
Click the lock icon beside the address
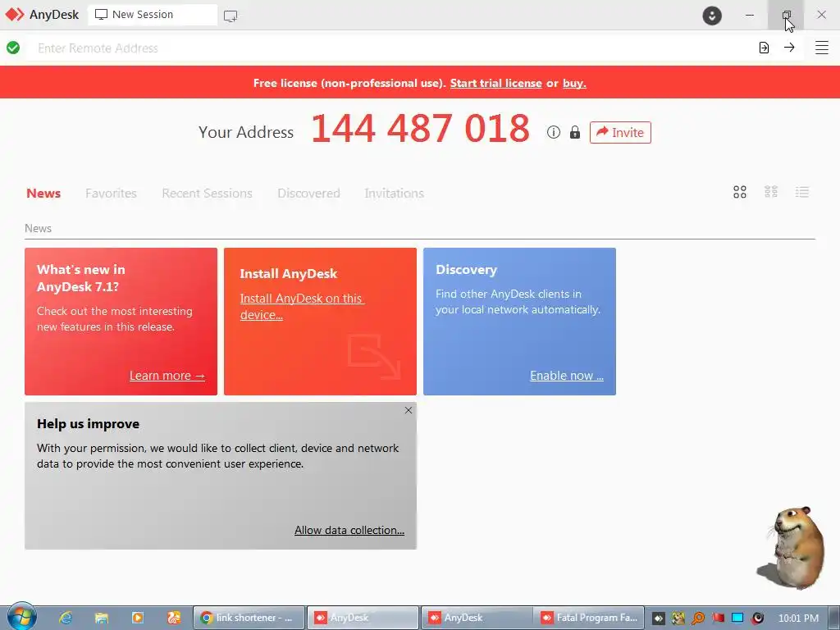click(575, 132)
